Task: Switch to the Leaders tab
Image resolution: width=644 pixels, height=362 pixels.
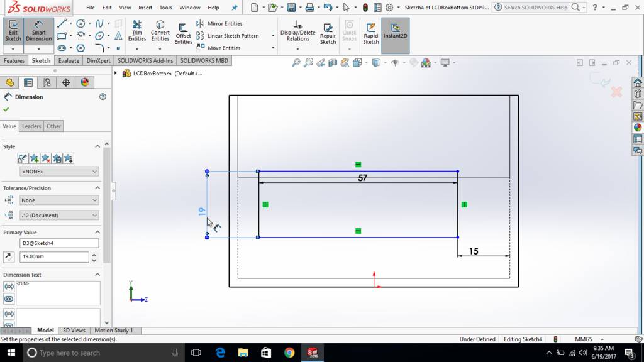Action: pos(31,126)
